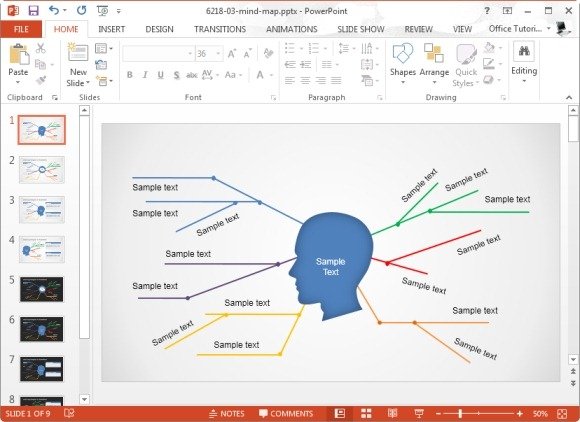Open Shapes gallery
The width and height of the screenshot is (580, 422).
[x=403, y=63]
